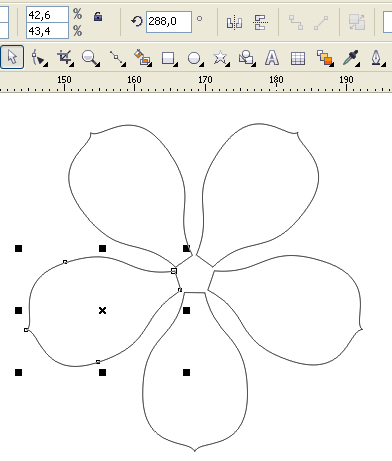Select the Eyedropper tool

351,58
